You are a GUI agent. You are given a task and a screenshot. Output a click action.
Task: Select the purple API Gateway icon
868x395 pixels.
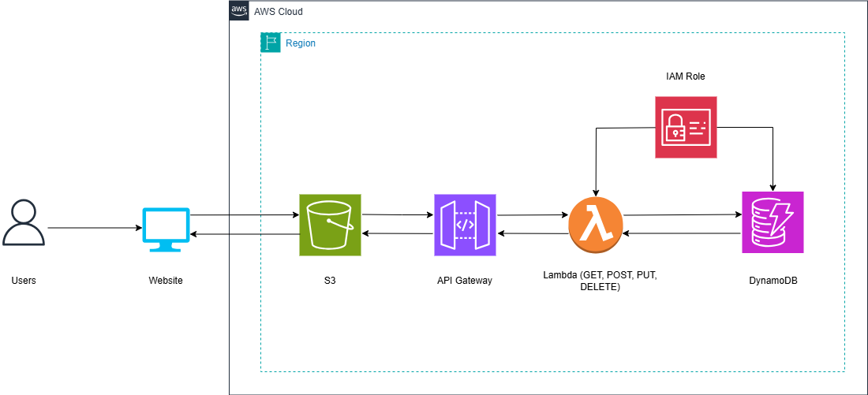click(x=465, y=225)
